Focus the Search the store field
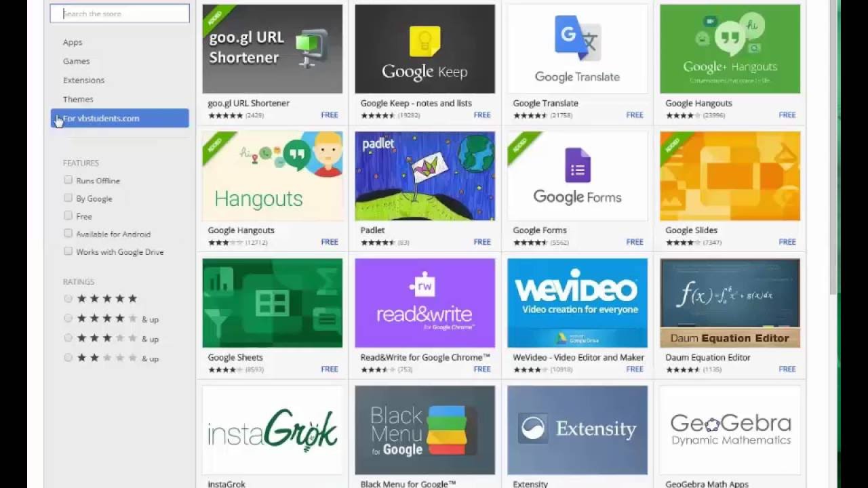Image resolution: width=868 pixels, height=488 pixels. (119, 14)
